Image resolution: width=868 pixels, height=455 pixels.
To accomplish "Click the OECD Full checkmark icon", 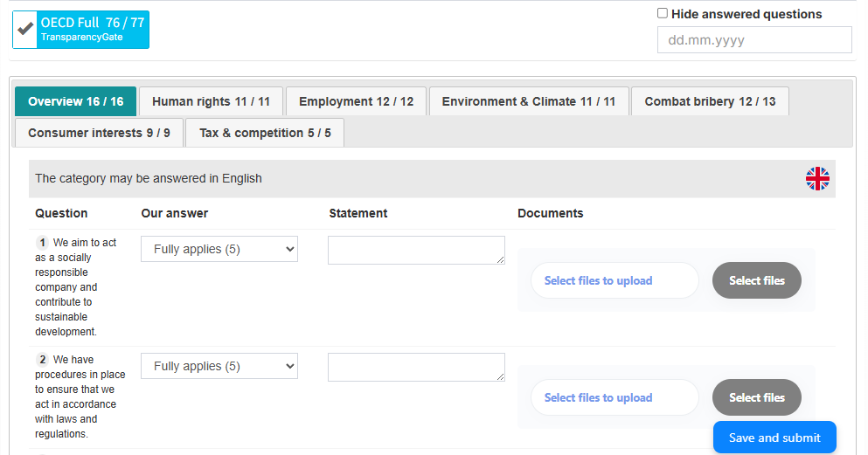I will pyautogui.click(x=26, y=29).
